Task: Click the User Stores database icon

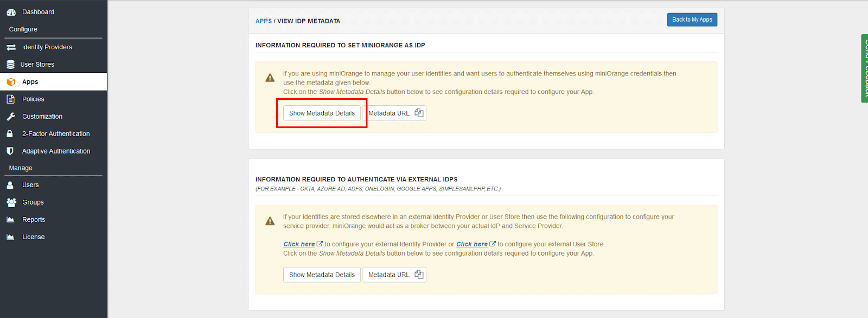Action: tap(10, 65)
